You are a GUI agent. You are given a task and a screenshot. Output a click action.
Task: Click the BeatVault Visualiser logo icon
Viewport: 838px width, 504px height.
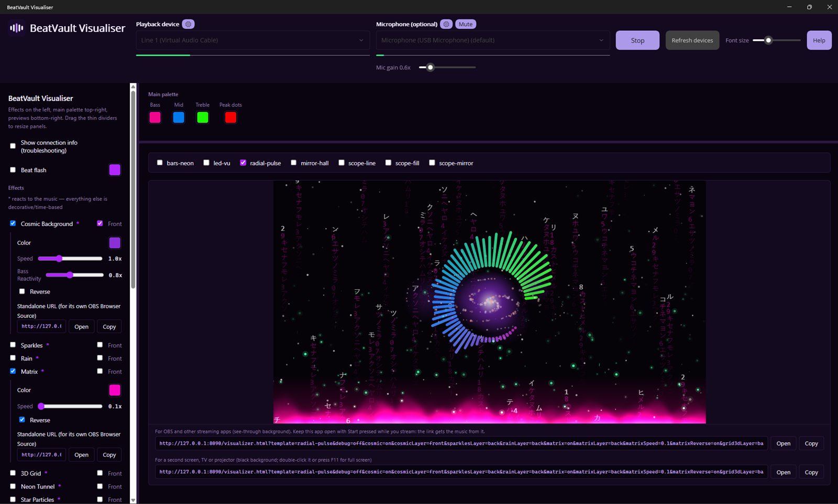[17, 28]
